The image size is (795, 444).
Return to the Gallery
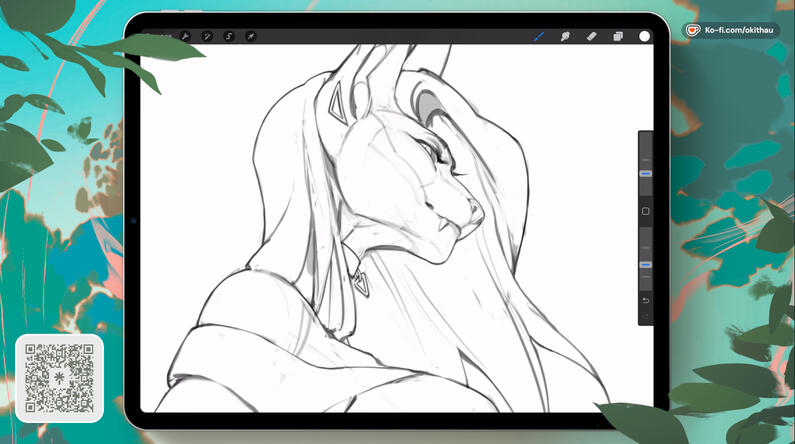158,36
